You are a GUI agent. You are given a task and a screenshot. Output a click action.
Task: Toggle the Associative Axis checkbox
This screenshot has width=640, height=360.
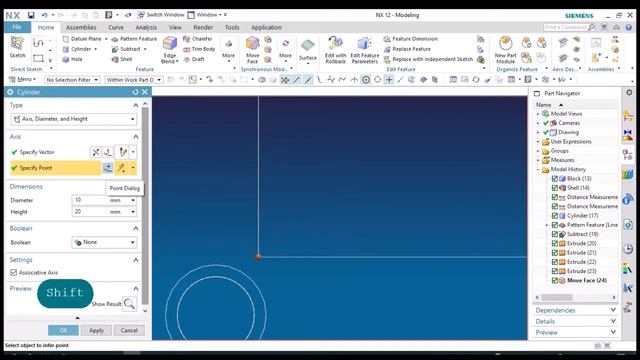click(13, 272)
